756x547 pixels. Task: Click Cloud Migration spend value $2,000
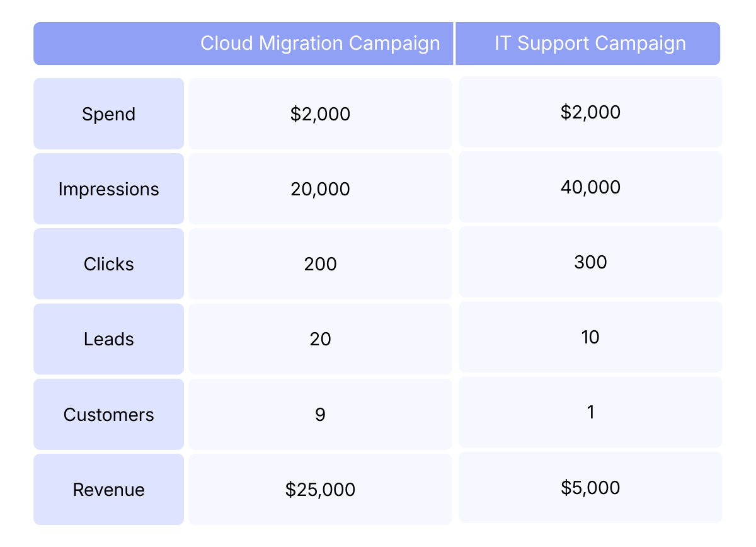320,114
